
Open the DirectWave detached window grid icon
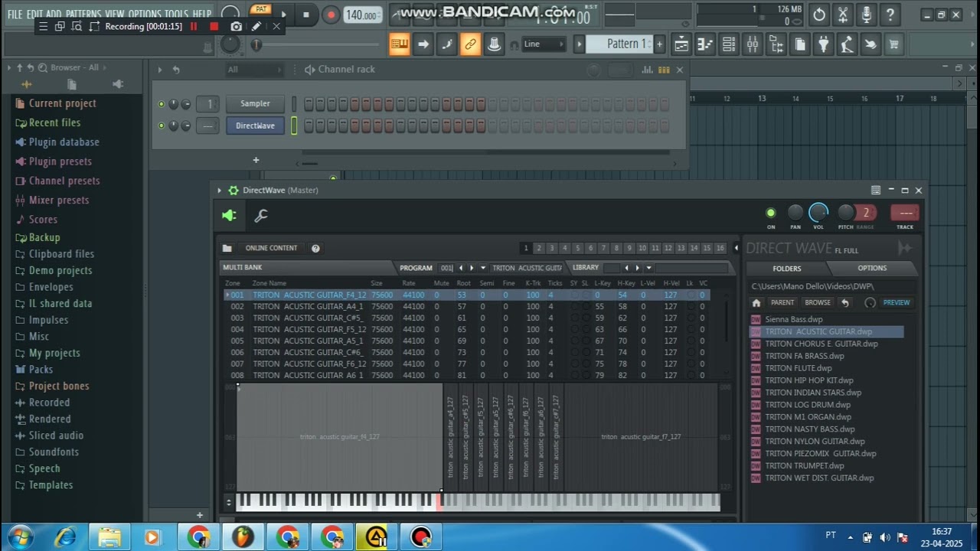[876, 191]
